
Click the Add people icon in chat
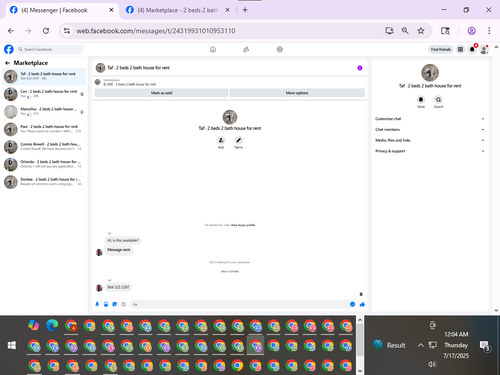click(221, 140)
